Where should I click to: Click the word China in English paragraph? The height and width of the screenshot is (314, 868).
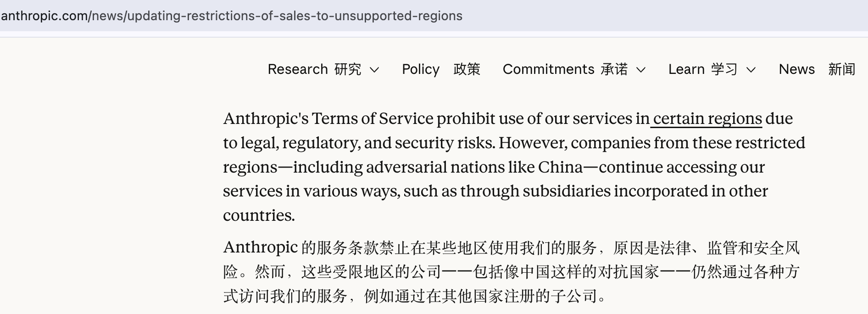[560, 167]
